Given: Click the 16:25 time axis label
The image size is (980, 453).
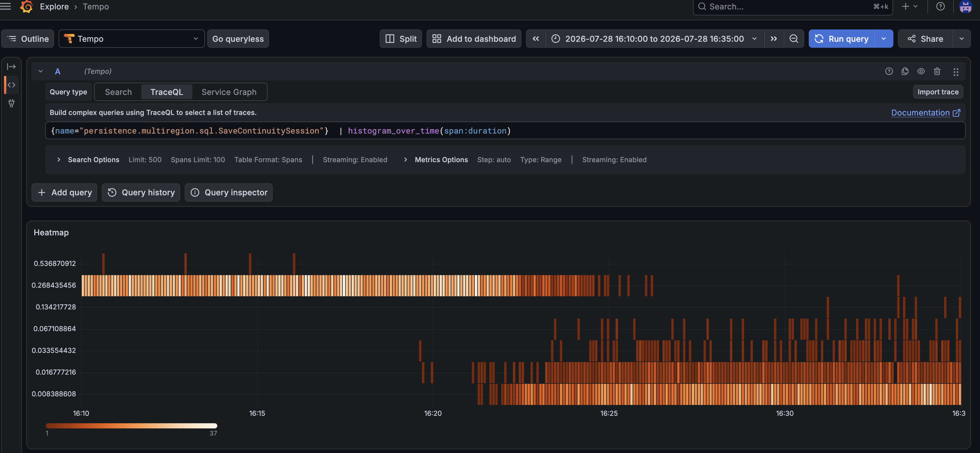Looking at the screenshot, I should point(609,413).
